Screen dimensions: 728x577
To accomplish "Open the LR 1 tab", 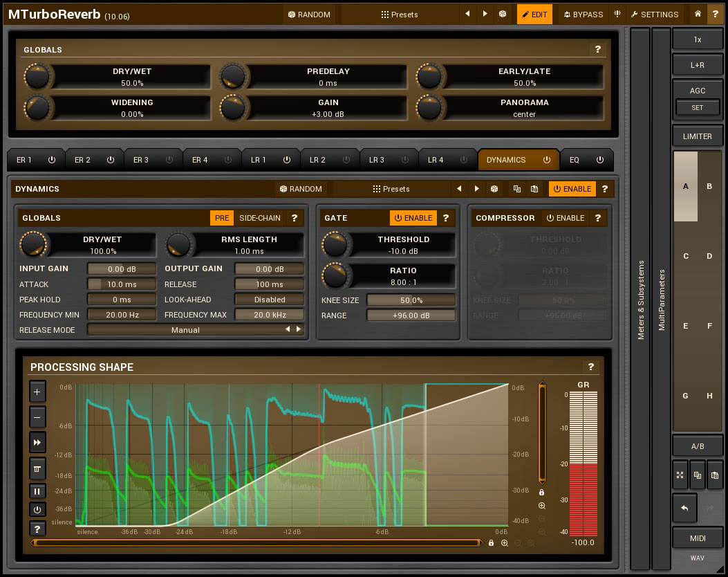I will 259,160.
